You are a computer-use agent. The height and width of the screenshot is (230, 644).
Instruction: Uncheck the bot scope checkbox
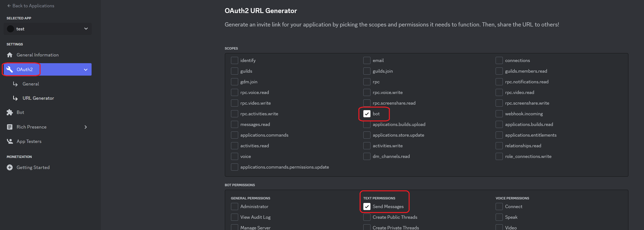coord(367,114)
